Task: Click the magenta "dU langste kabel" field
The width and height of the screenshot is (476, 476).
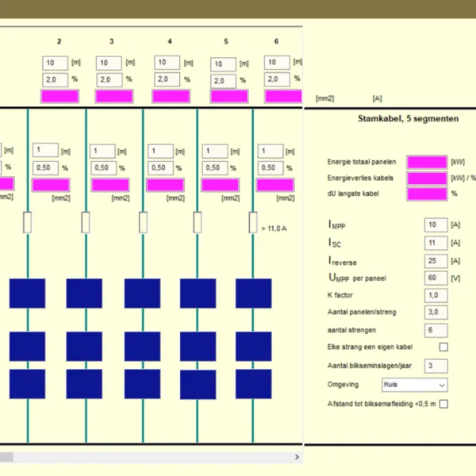Action: pos(427,193)
